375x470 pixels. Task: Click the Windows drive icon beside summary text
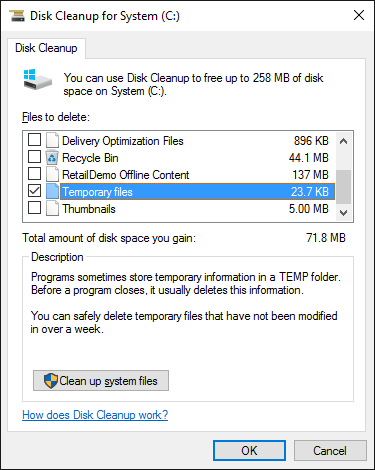click(x=38, y=79)
